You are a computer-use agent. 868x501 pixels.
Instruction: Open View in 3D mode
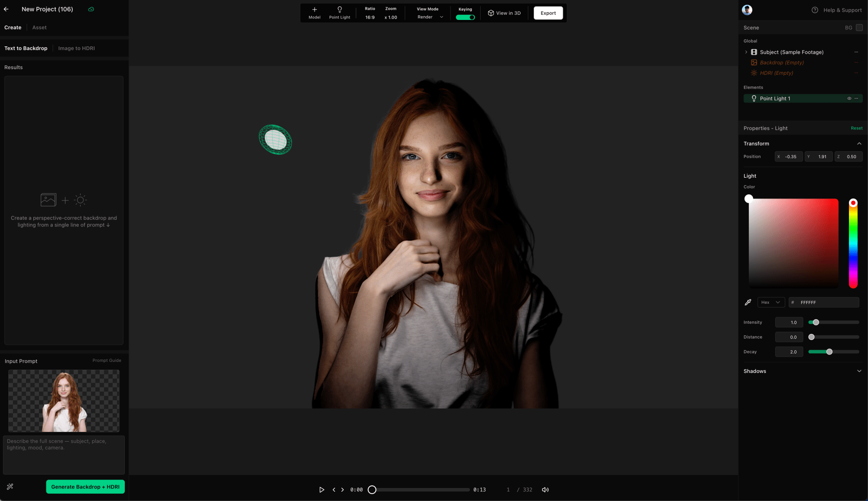[x=504, y=13]
